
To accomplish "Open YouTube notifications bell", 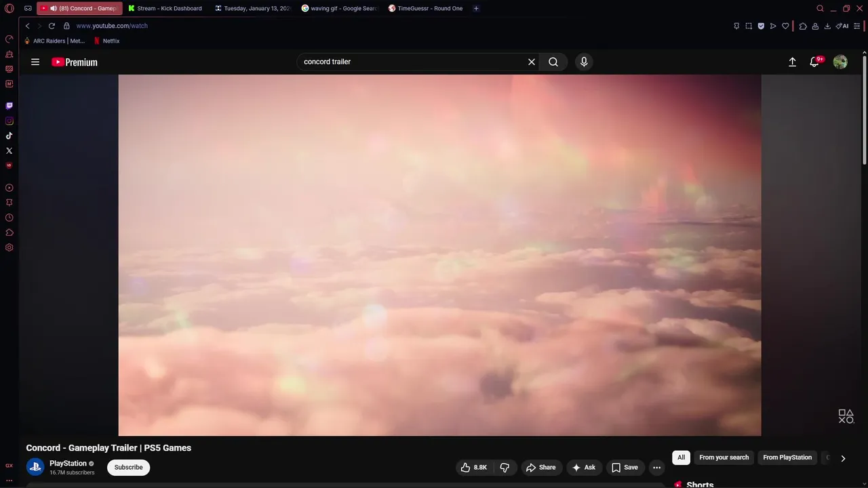I will tap(816, 62).
